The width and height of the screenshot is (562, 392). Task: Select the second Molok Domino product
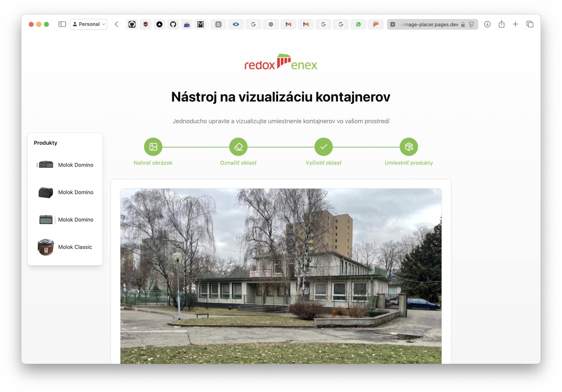65,192
